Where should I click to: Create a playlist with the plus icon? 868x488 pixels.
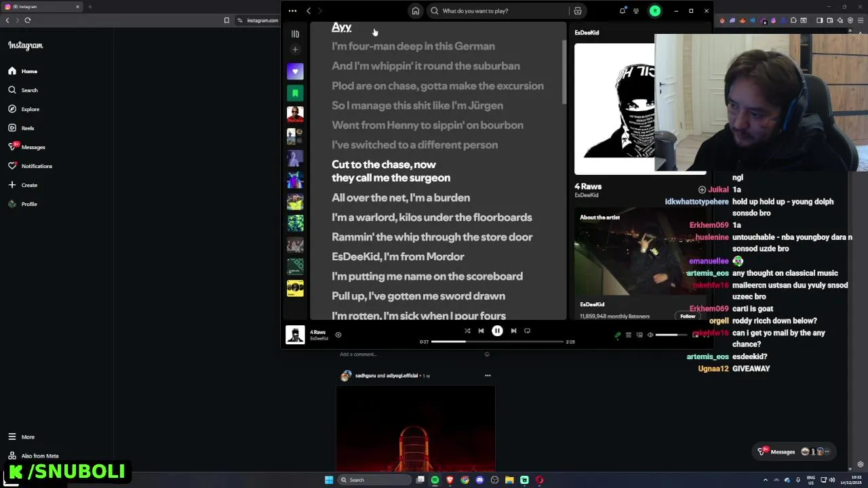(x=295, y=49)
